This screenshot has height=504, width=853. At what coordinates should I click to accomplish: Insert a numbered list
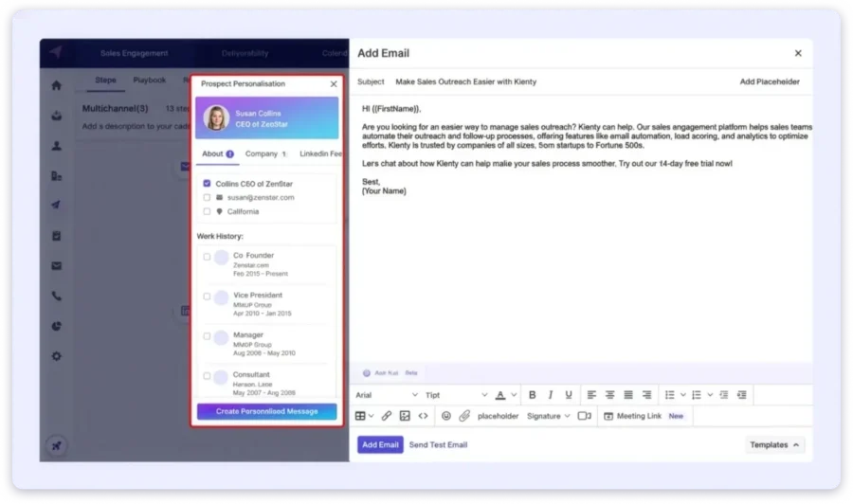pyautogui.click(x=697, y=395)
